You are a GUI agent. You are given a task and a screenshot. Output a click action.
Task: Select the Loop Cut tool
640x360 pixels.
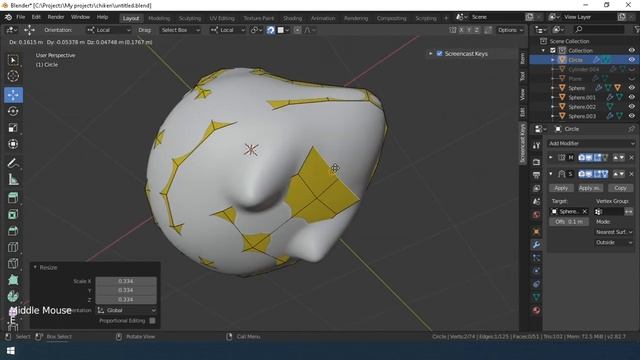tap(13, 247)
